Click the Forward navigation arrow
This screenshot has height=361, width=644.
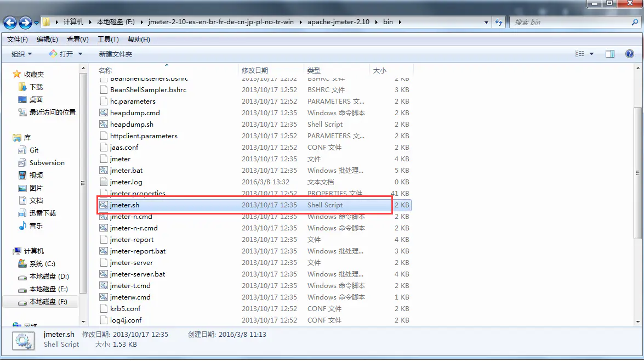pos(25,22)
